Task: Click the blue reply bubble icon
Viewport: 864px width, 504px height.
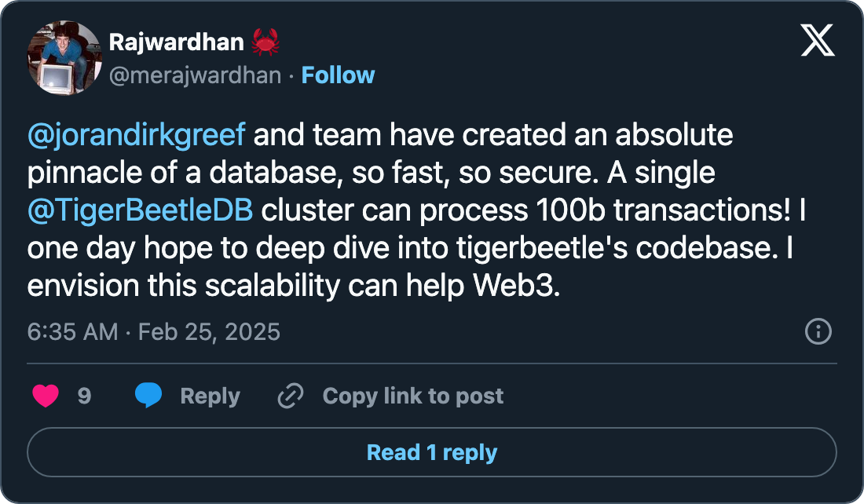Action: [x=148, y=396]
